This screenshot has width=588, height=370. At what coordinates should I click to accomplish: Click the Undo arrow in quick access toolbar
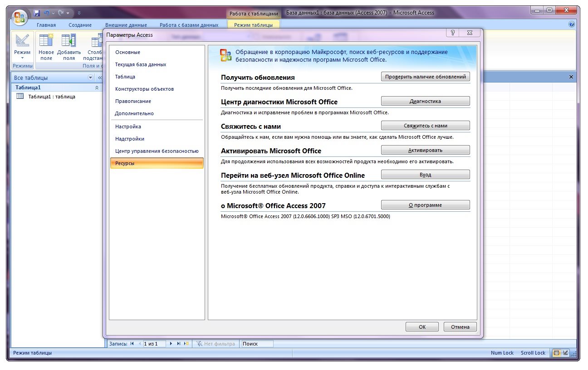point(46,13)
